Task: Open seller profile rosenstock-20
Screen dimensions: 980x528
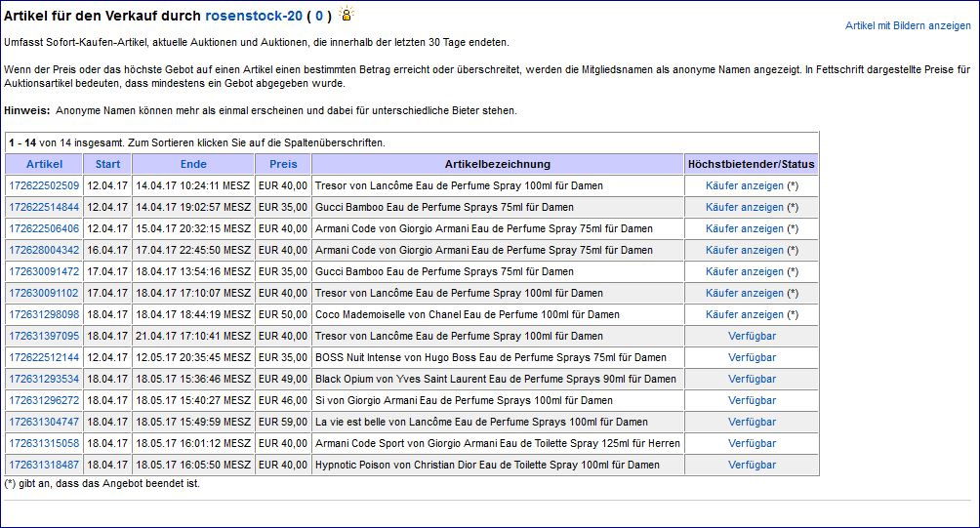Action: 254,17
